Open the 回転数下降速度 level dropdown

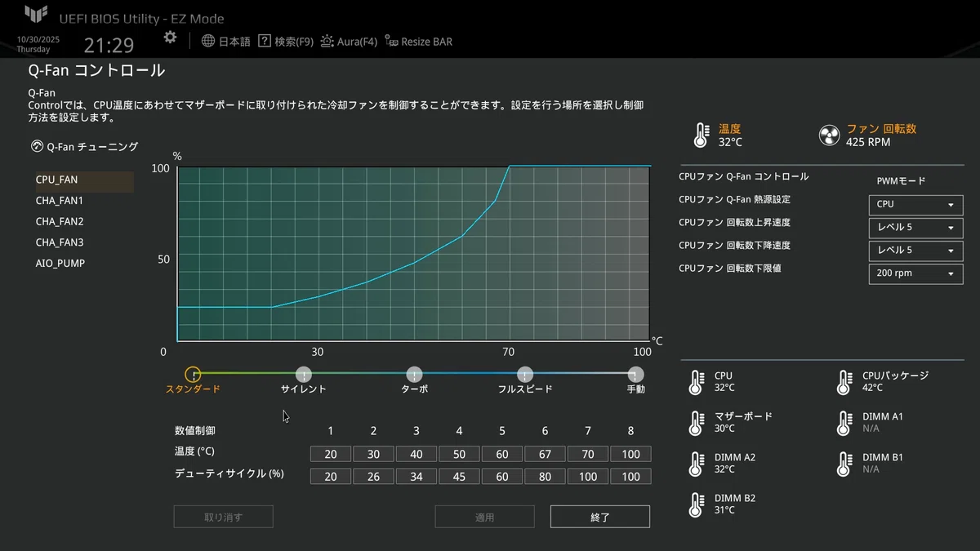click(x=915, y=251)
